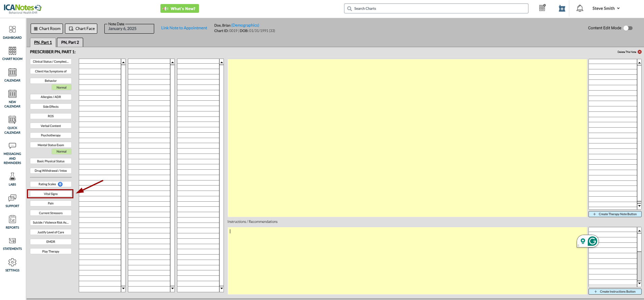This screenshot has width=644, height=300.
Task: Click the red Delete This Note icon
Action: point(640,52)
